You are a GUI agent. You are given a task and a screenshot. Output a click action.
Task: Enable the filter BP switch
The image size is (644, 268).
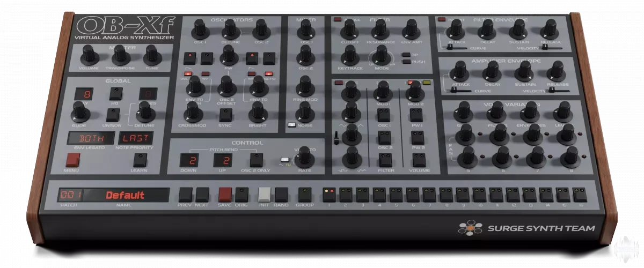pyautogui.click(x=406, y=54)
